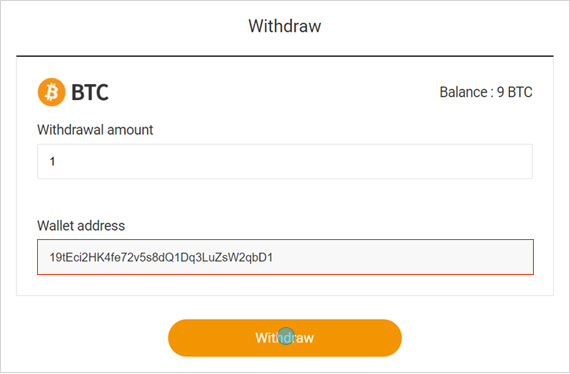Viewport: 570px width, 374px height.
Task: Click the dark divider line under the Withdraw heading
Action: coord(285,56)
